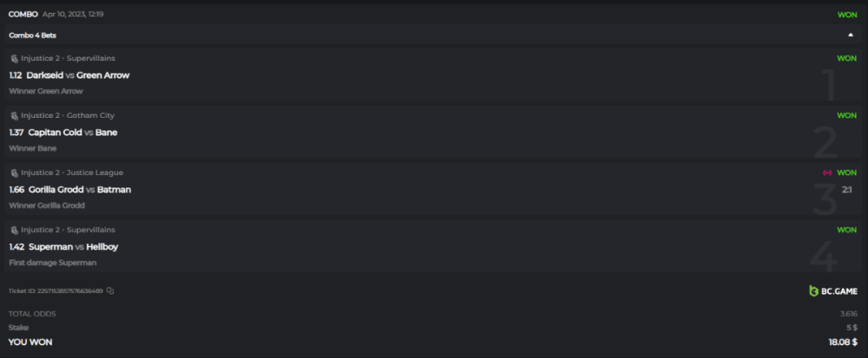This screenshot has height=358, width=868.
Task: Click the esports icon beside the Superman vs Hellboy league
Action: [x=14, y=230]
